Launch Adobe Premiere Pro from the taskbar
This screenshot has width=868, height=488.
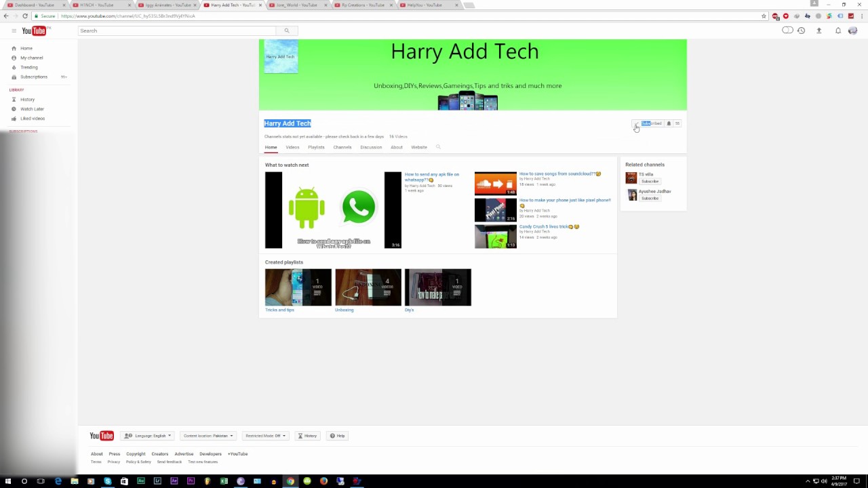[x=191, y=481]
